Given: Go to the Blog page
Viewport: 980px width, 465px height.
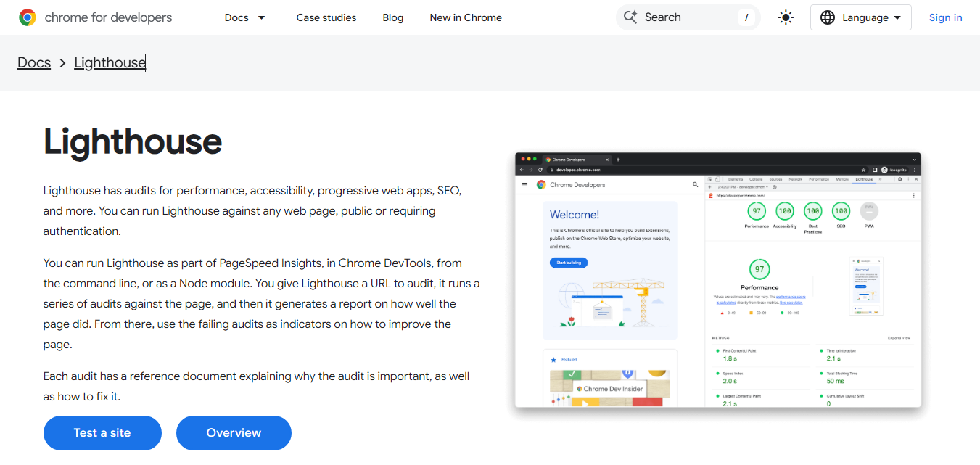Looking at the screenshot, I should [x=393, y=17].
